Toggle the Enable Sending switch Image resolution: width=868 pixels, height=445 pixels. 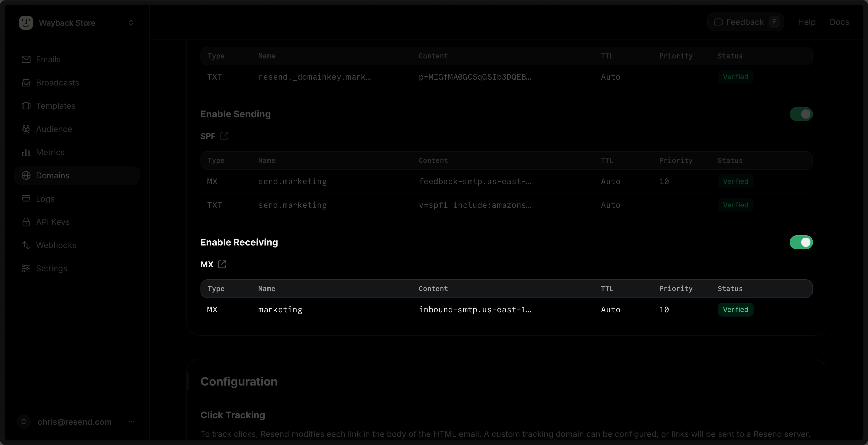pyautogui.click(x=801, y=114)
